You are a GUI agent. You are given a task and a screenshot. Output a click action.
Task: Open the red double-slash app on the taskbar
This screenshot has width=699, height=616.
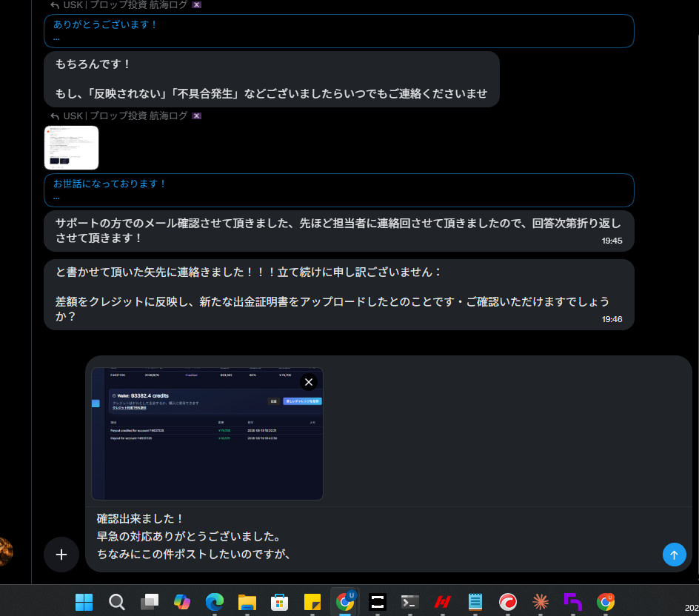443,602
